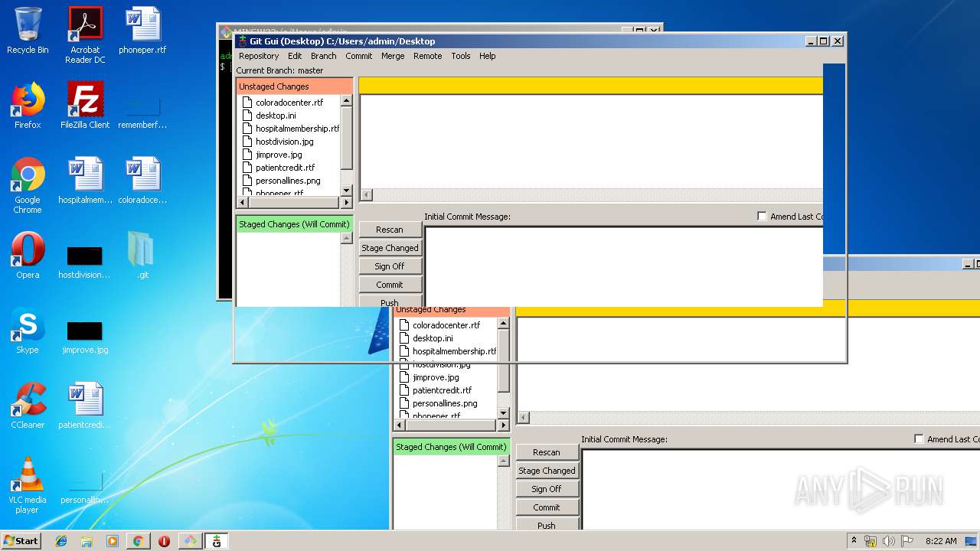Select jimprove.jpg file on desktop

pos(85,335)
